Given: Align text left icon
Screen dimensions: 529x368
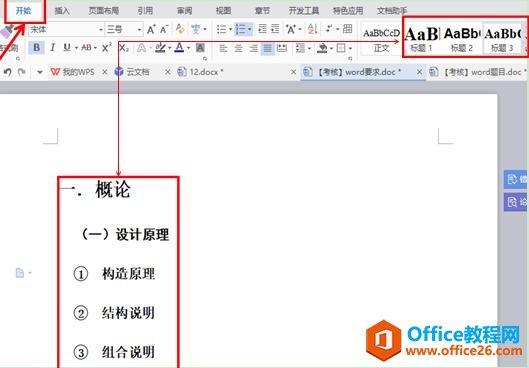Looking at the screenshot, I should click(x=223, y=48).
